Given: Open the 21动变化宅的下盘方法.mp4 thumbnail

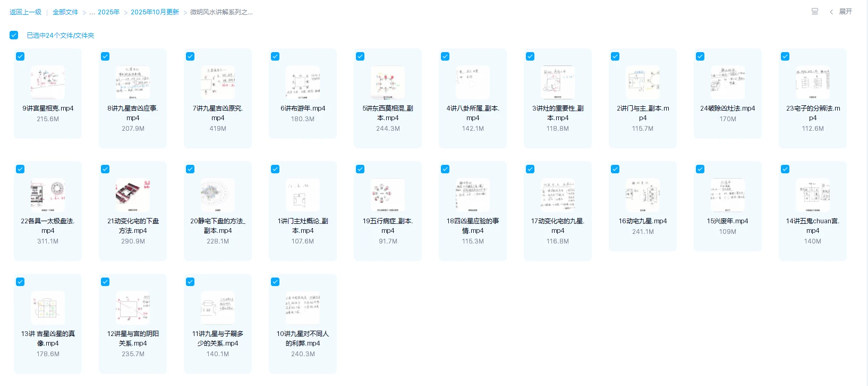Looking at the screenshot, I should pyautogui.click(x=133, y=195).
